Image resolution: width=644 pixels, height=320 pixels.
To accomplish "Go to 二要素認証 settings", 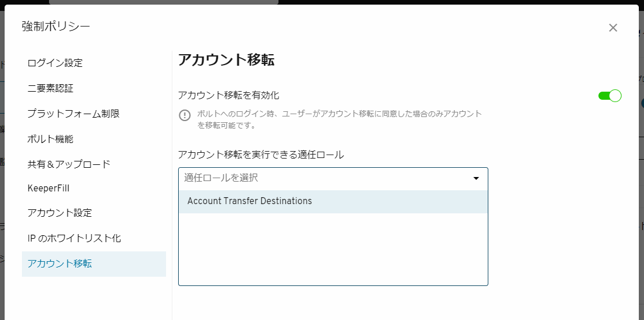I will [x=50, y=88].
